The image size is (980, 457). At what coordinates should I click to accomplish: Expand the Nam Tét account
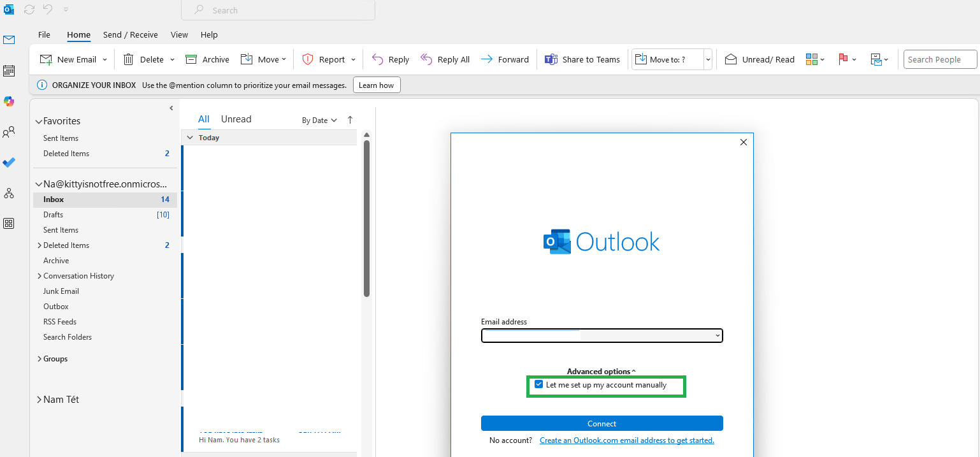pos(40,400)
